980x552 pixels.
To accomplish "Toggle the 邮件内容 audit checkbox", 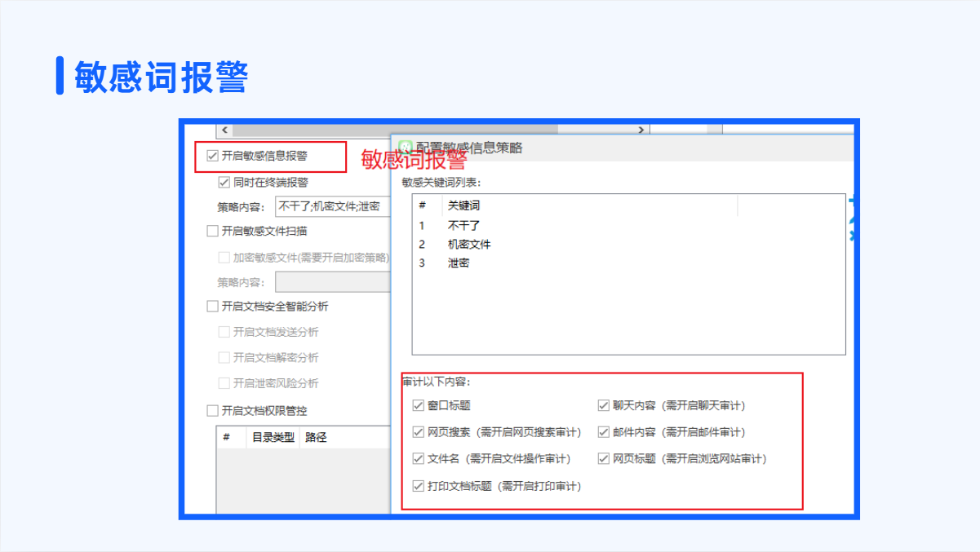I will [604, 432].
